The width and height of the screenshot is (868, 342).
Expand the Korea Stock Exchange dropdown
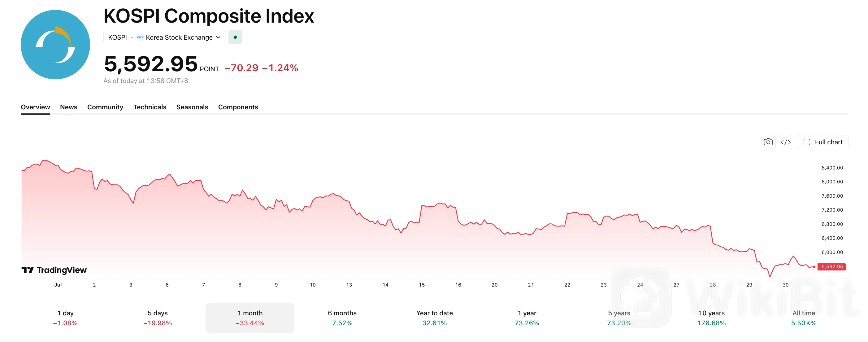[x=218, y=37]
